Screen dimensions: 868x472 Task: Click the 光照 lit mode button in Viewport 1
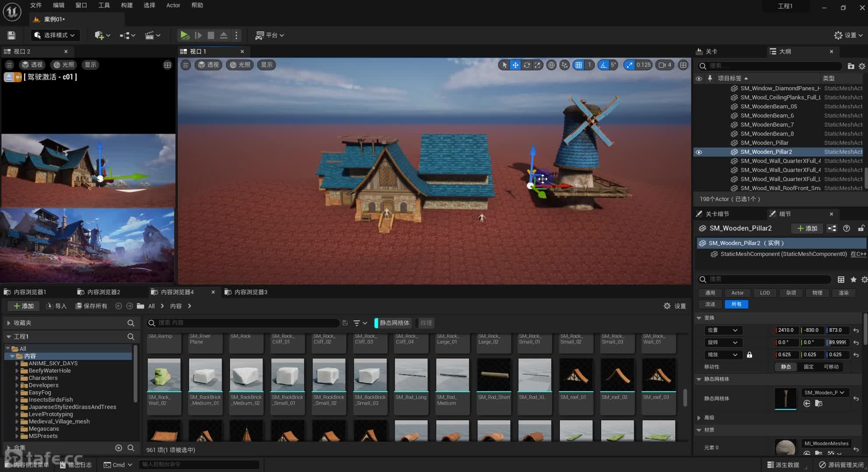pyautogui.click(x=240, y=65)
